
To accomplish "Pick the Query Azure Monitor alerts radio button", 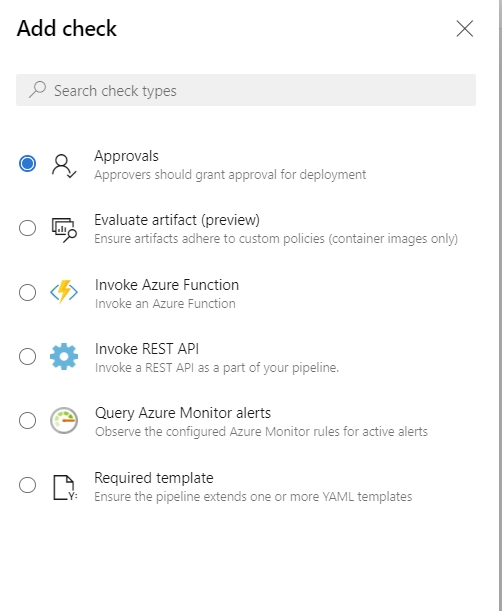I will point(27,420).
